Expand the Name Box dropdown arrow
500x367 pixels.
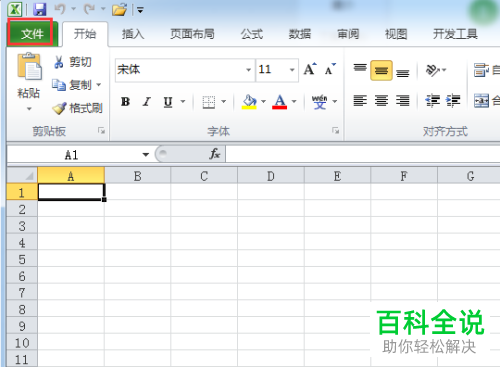click(146, 155)
